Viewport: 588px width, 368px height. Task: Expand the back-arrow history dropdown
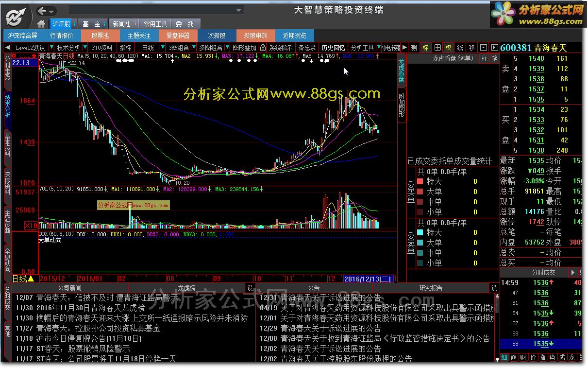pos(51,11)
